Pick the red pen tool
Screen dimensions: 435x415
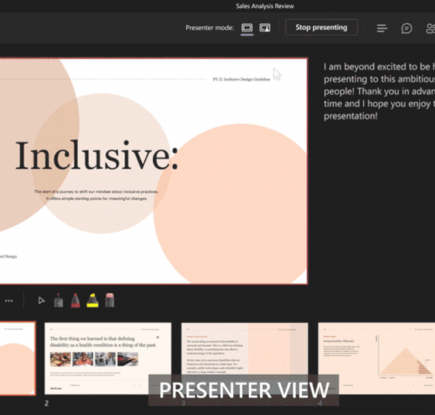coord(75,300)
